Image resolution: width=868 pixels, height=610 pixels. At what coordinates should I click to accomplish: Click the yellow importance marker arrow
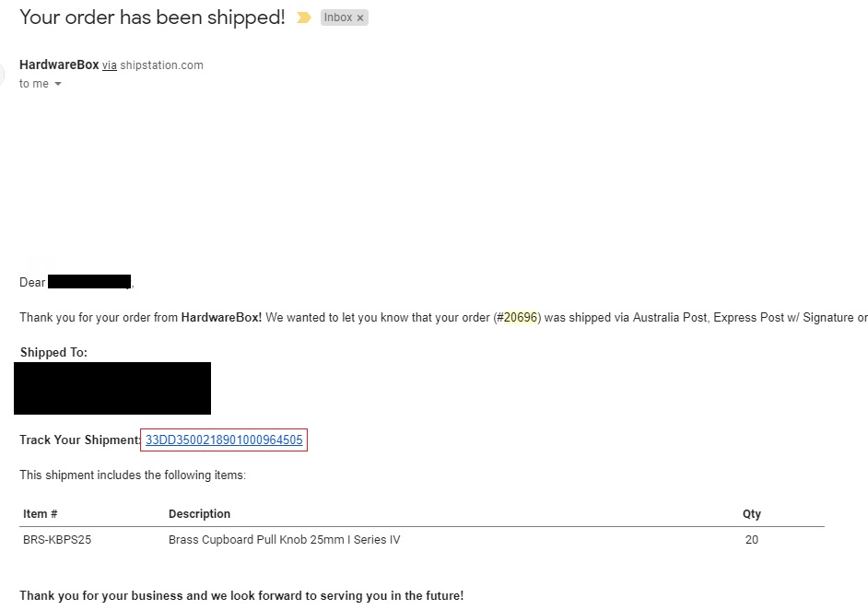pyautogui.click(x=304, y=17)
